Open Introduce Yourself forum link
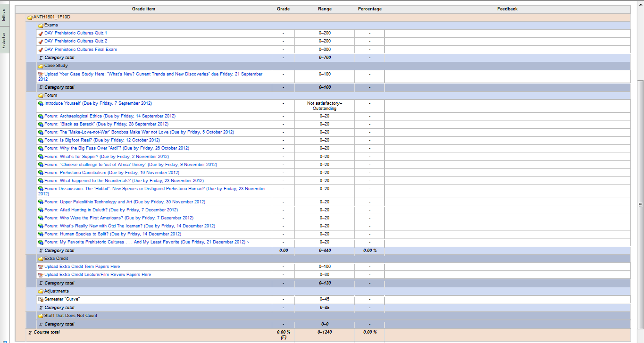This screenshot has height=343, width=644. [98, 103]
